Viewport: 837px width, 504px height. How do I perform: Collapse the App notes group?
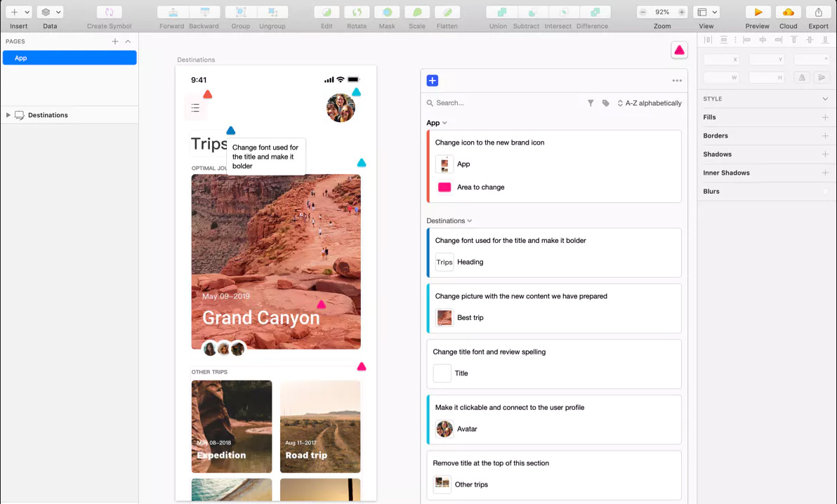coord(437,123)
